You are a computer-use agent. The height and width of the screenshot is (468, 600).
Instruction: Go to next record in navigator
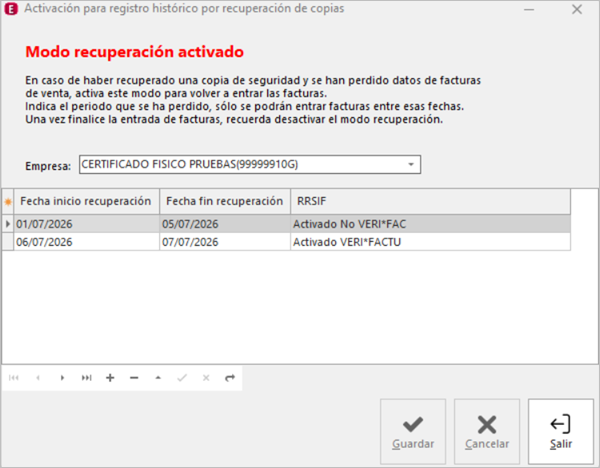[62, 378]
